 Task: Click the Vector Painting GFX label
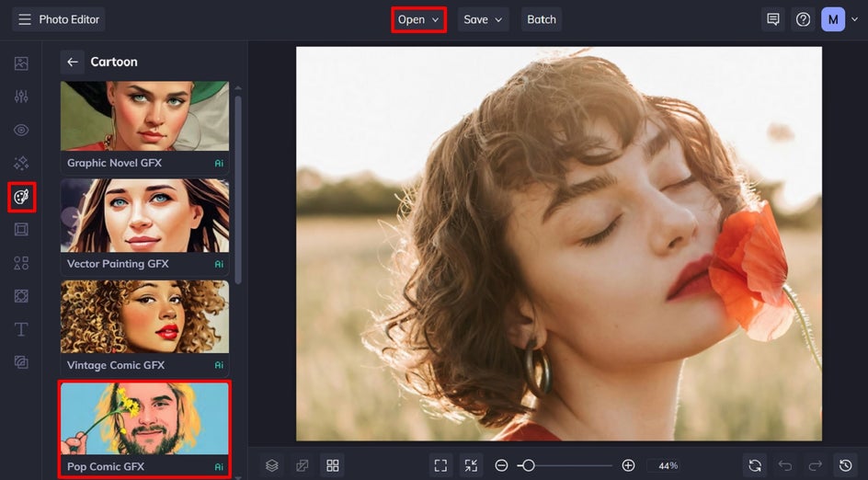tap(118, 264)
